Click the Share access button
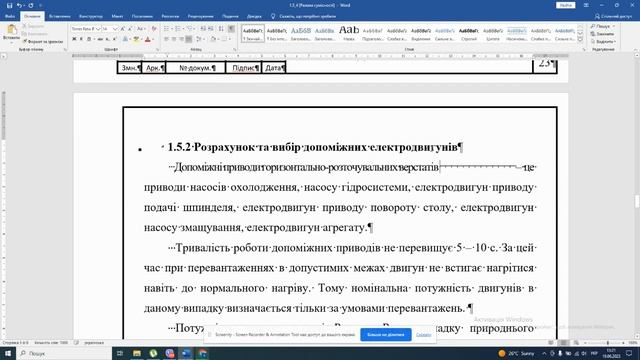Viewport: 640px width, 360px height. point(613,16)
